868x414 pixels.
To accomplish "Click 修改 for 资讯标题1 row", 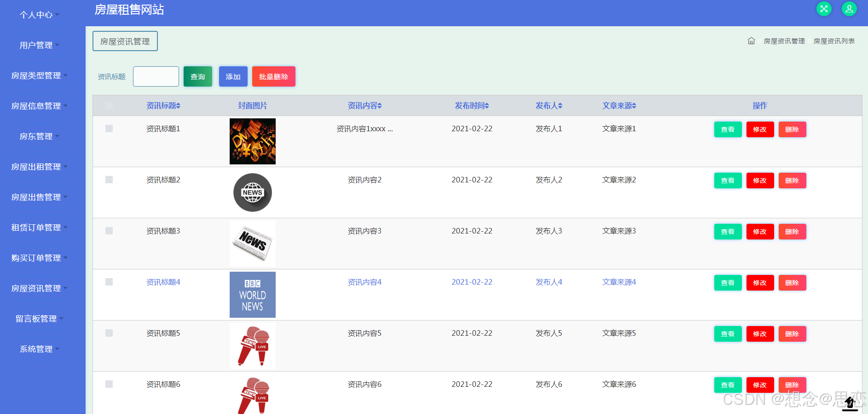I will pyautogui.click(x=760, y=129).
